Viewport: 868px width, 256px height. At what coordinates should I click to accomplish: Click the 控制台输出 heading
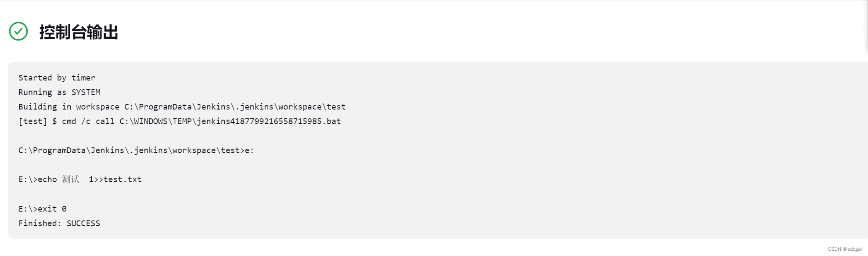click(79, 32)
